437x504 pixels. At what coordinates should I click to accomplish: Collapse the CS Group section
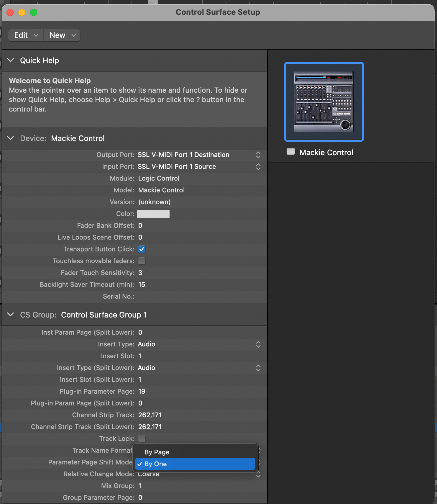11,315
